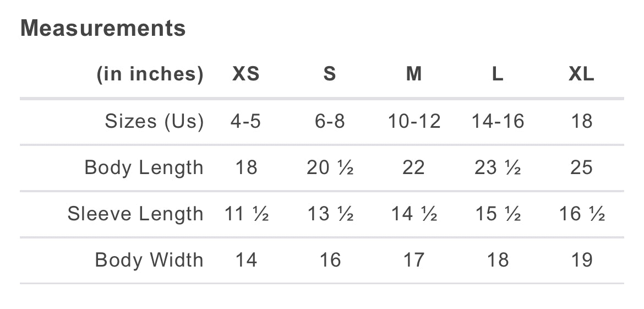Image resolution: width=644 pixels, height=309 pixels.
Task: Click the L size column header
Action: [x=498, y=74]
